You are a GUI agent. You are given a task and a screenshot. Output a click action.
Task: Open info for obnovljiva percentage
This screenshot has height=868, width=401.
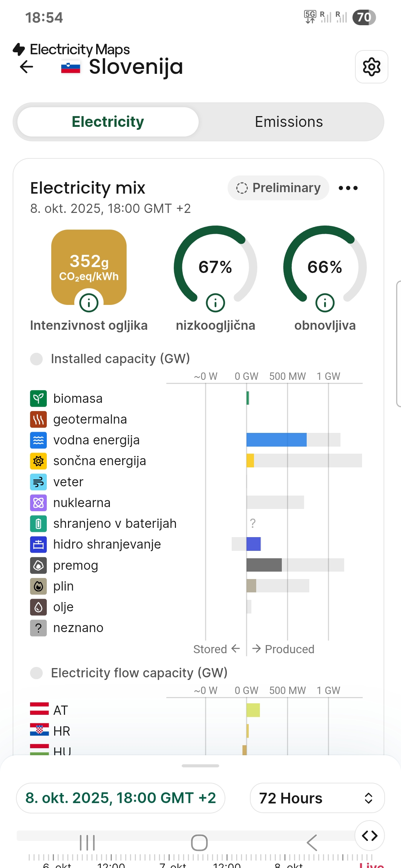click(325, 303)
